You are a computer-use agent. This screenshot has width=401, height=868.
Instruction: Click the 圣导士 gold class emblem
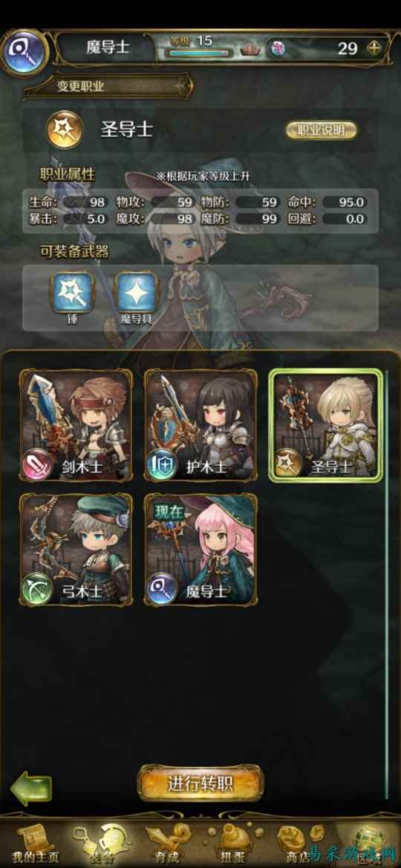pos(65,130)
